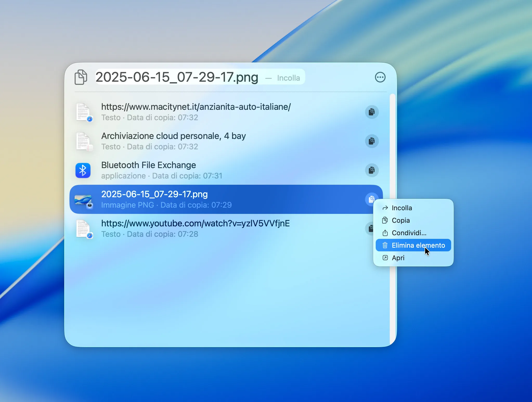The width and height of the screenshot is (532, 402).
Task: Choose Copia from the context menu
Action: (401, 220)
